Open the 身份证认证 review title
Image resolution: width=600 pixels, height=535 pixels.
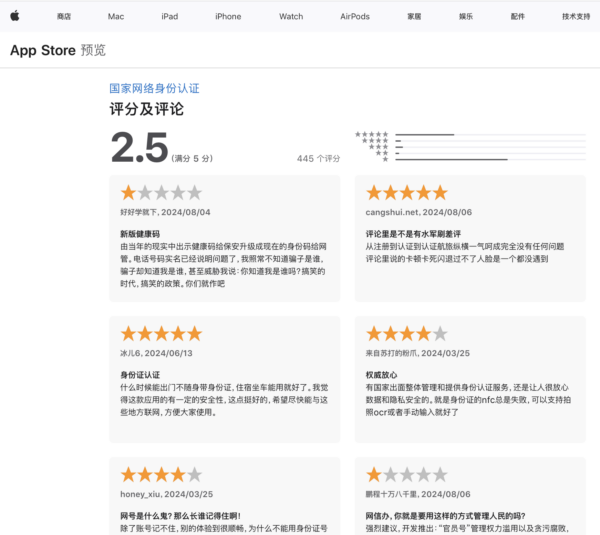[140, 375]
